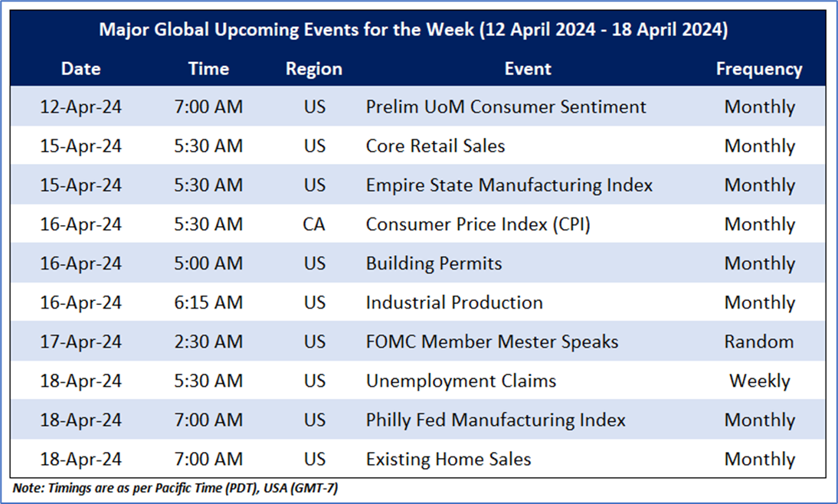838x504 pixels.
Task: Click the Industrial Production event
Action: pos(454,303)
